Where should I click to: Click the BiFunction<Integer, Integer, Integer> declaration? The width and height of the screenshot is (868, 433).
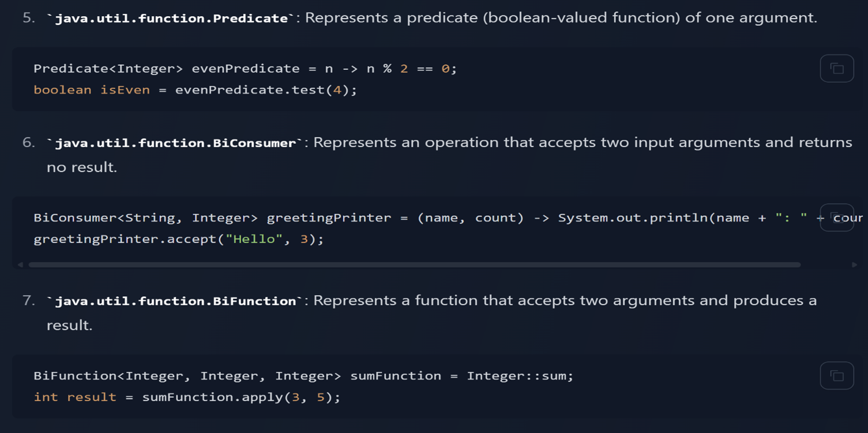pyautogui.click(x=187, y=376)
